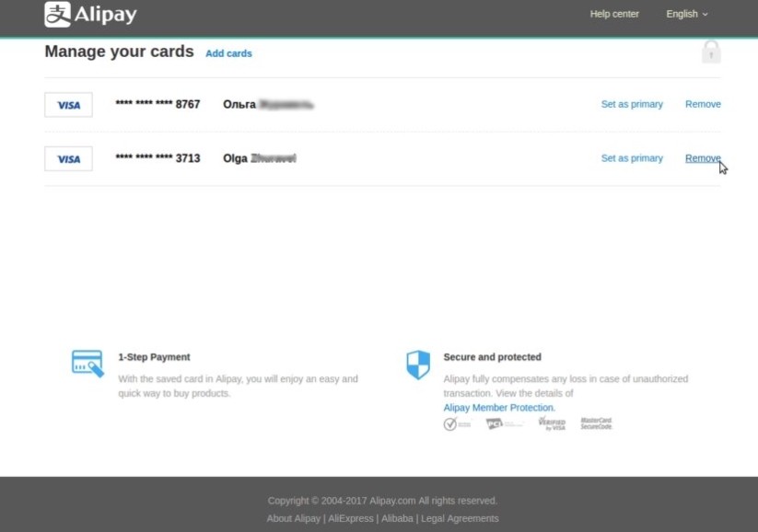Screen dimensions: 758x532
Task: Open the English language dropdown
Action: [686, 14]
